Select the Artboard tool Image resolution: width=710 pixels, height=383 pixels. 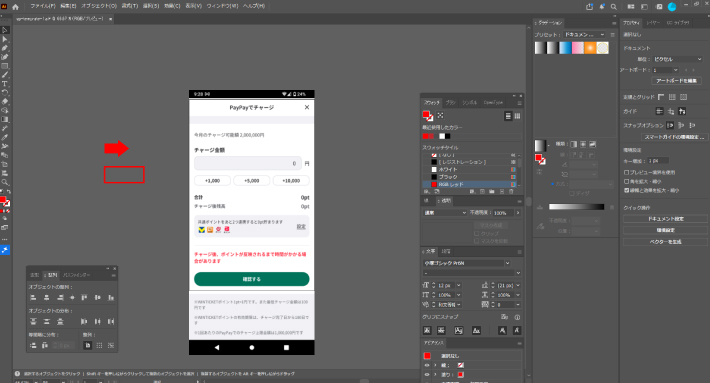tap(5, 164)
